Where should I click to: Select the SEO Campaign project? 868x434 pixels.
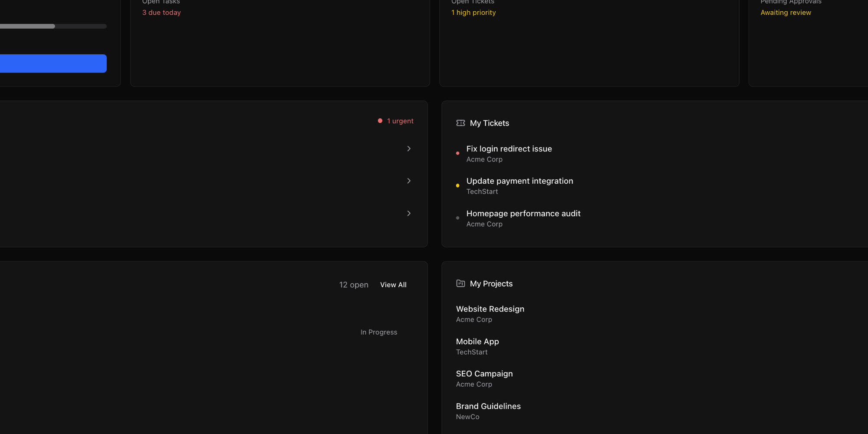pos(484,374)
